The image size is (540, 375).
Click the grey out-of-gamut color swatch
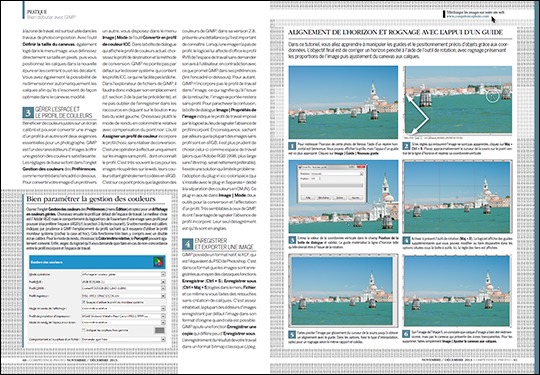coord(159,330)
